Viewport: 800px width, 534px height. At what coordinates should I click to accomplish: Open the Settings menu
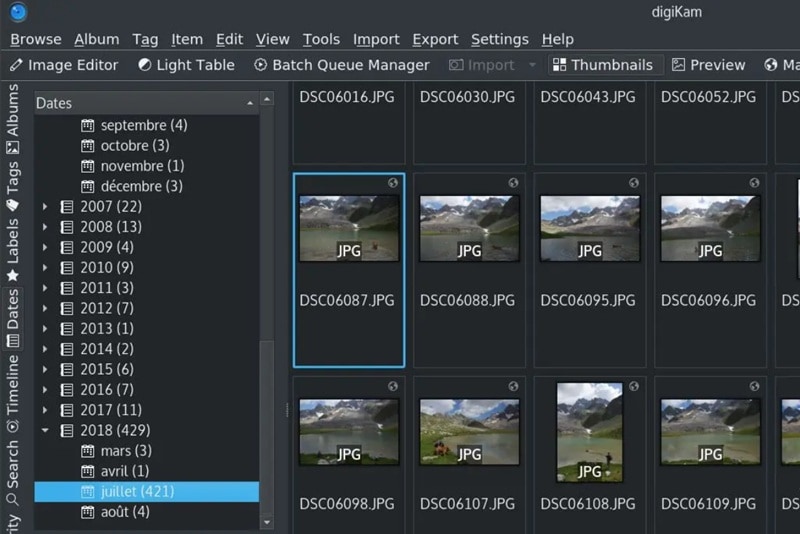pos(499,39)
